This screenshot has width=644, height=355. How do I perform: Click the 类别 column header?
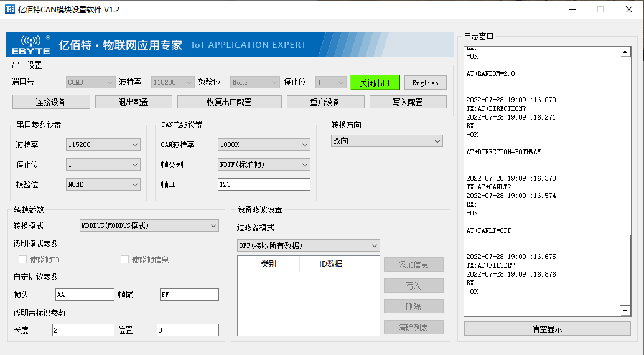[x=269, y=264]
